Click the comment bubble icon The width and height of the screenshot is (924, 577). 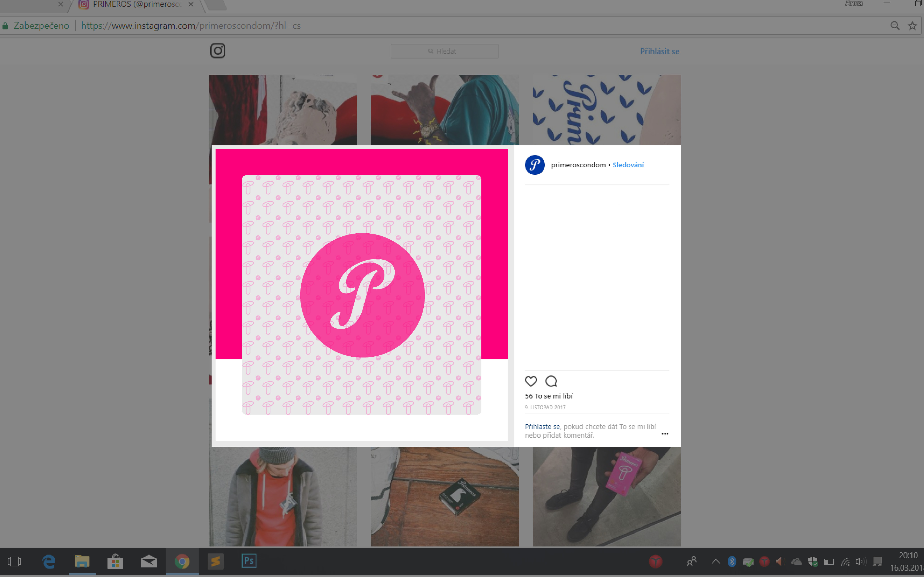(x=551, y=381)
